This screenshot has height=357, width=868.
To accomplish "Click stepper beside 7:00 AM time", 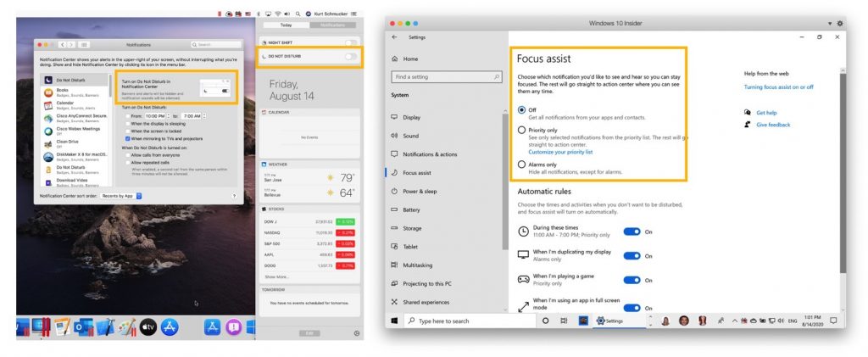I will [x=205, y=116].
